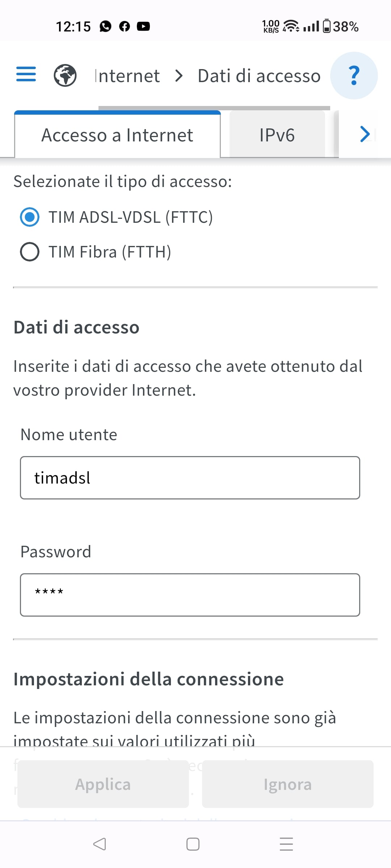This screenshot has width=391, height=868.
Task: Expand breadcrumb arrow after Internet
Action: click(x=179, y=76)
